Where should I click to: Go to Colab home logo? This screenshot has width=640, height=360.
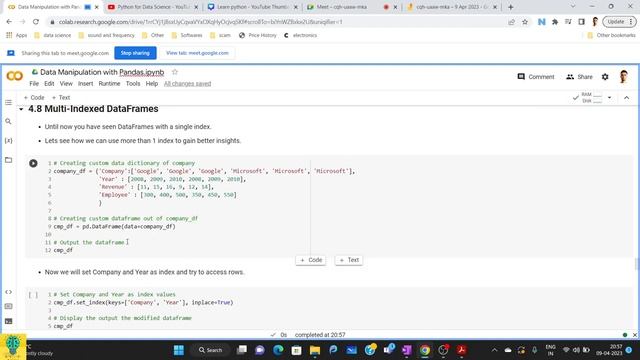coord(15,76)
